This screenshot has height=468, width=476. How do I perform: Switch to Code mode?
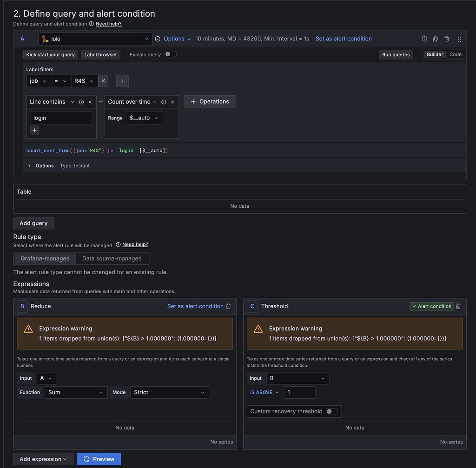coord(455,54)
